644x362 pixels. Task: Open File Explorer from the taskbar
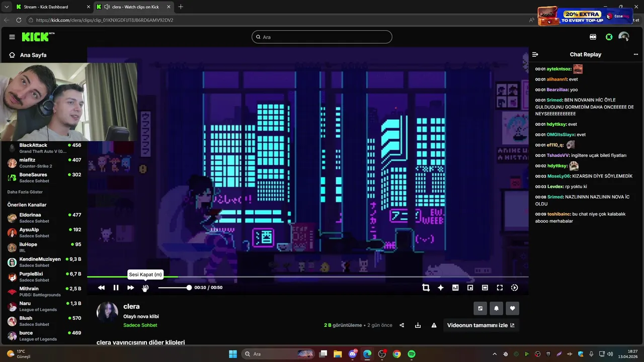coord(338,354)
